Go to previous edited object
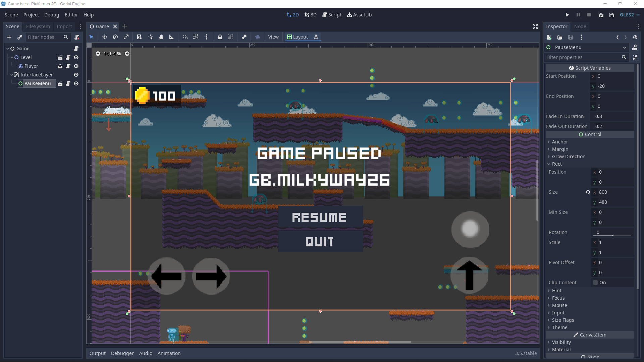 (618, 37)
